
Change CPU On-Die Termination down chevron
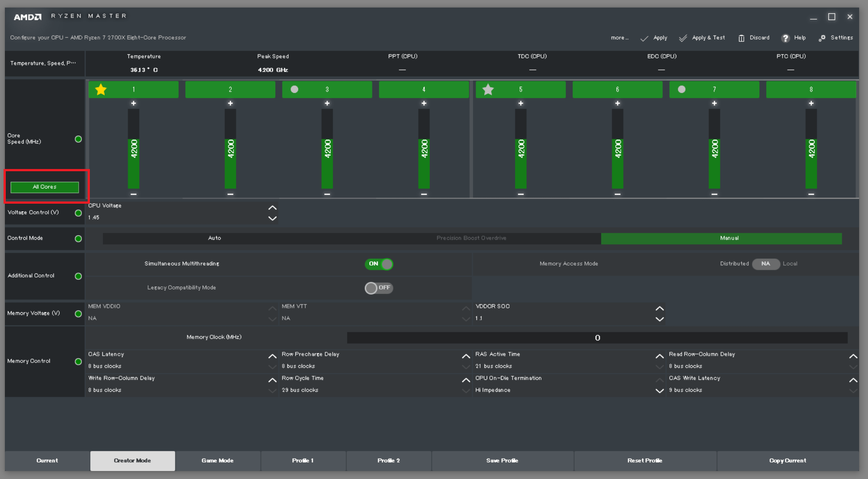659,391
